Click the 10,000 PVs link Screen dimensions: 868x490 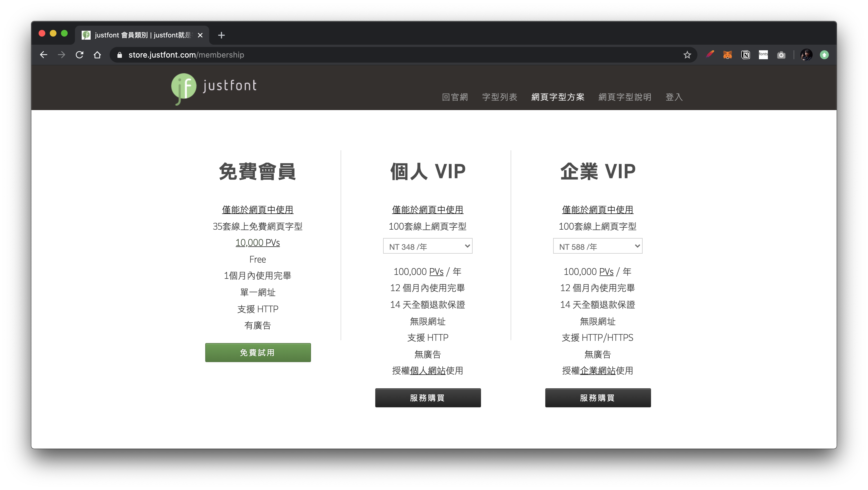258,243
